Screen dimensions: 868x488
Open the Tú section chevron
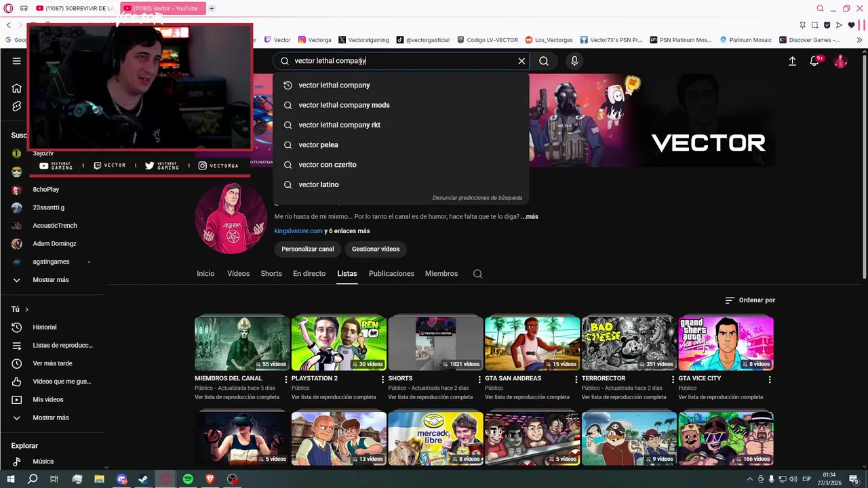[26, 309]
